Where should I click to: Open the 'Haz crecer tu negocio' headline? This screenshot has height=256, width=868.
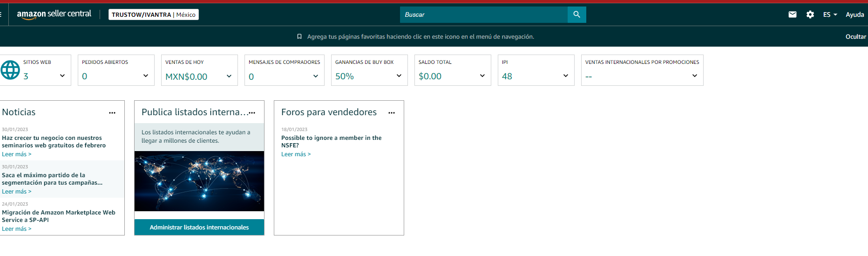click(x=54, y=142)
